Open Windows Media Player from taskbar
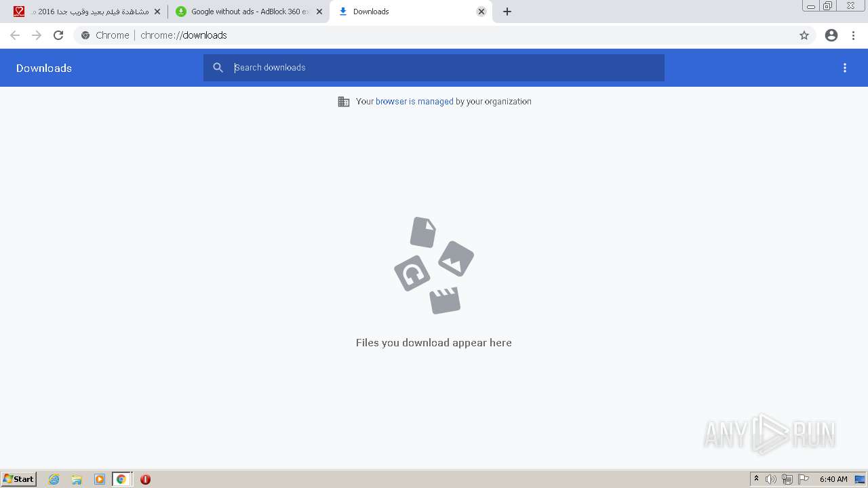This screenshot has width=868, height=488. click(x=100, y=479)
